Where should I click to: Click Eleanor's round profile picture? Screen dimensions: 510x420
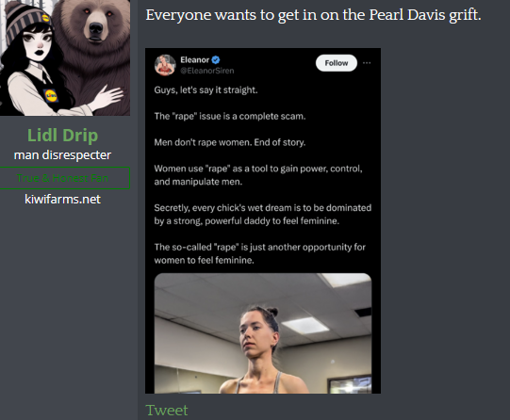coord(165,65)
